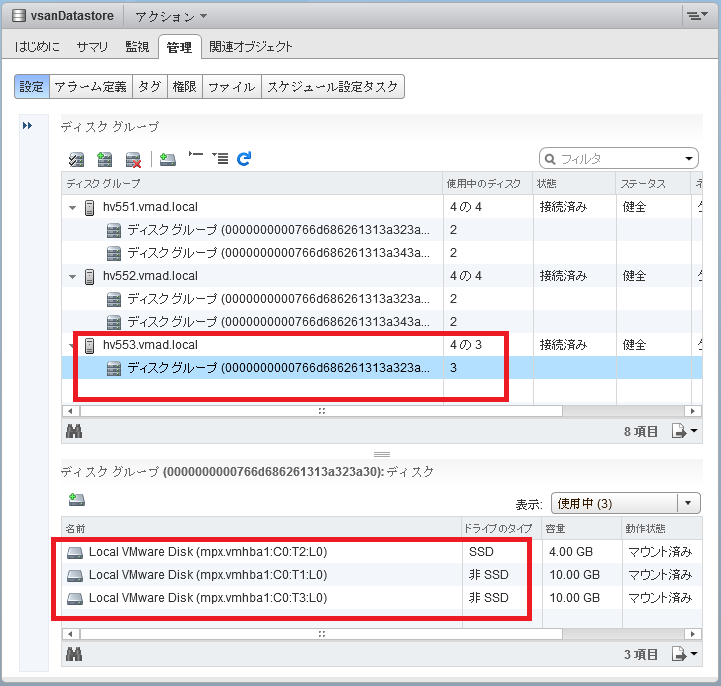Click the left scroll arrow of the disks table

pyautogui.click(x=70, y=634)
